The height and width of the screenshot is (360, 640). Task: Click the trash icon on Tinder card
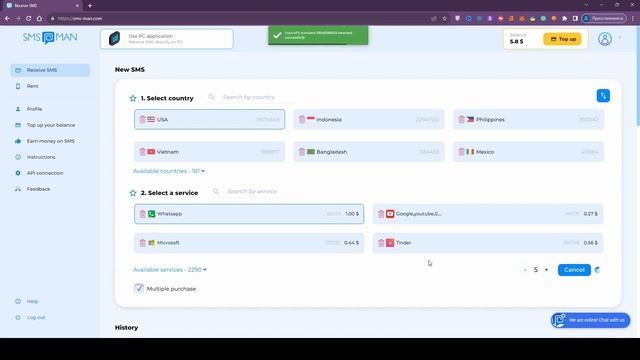pyautogui.click(x=381, y=243)
